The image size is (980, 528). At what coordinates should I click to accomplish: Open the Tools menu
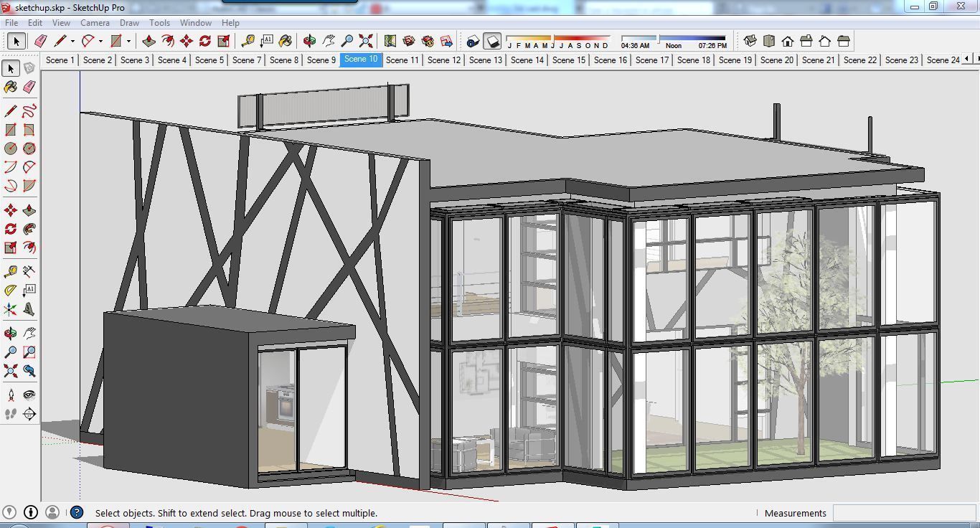point(159,23)
